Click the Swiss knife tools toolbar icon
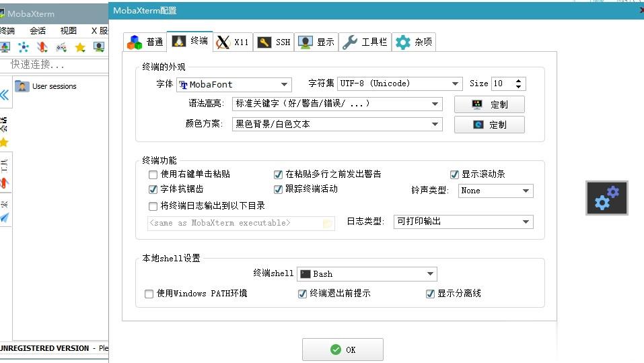 (42, 47)
